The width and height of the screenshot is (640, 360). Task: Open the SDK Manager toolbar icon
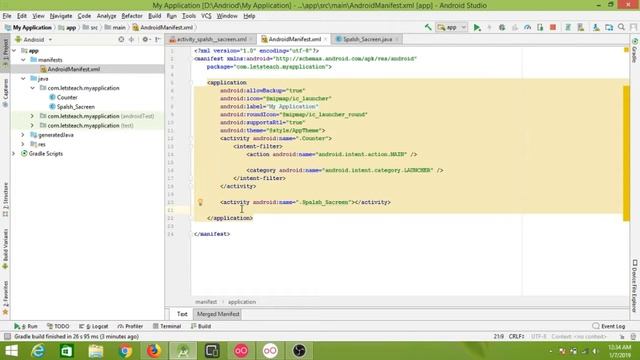(x=596, y=27)
